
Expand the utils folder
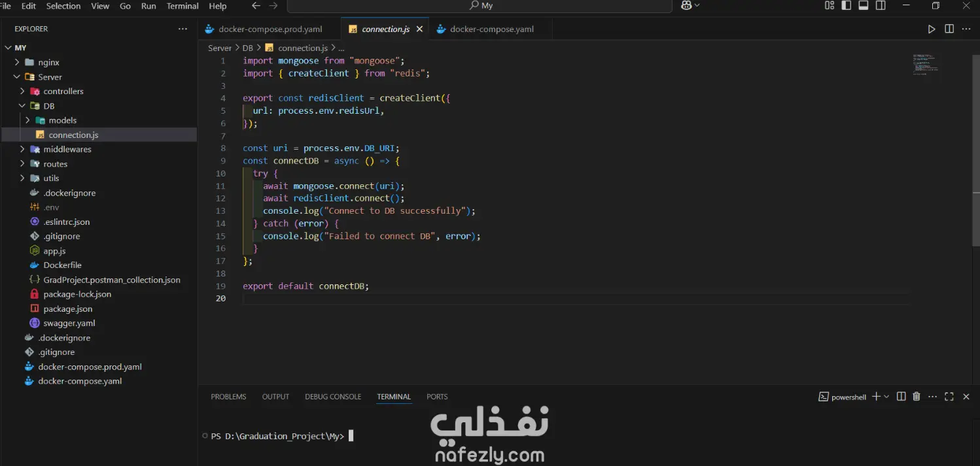tap(99, 178)
